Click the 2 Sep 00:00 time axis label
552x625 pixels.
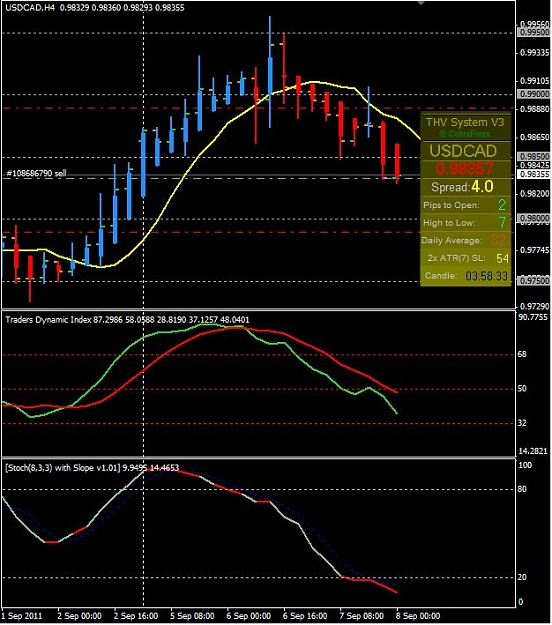(x=79, y=616)
